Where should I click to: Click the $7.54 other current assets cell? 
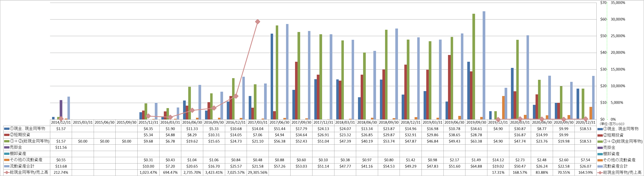(x=586, y=160)
